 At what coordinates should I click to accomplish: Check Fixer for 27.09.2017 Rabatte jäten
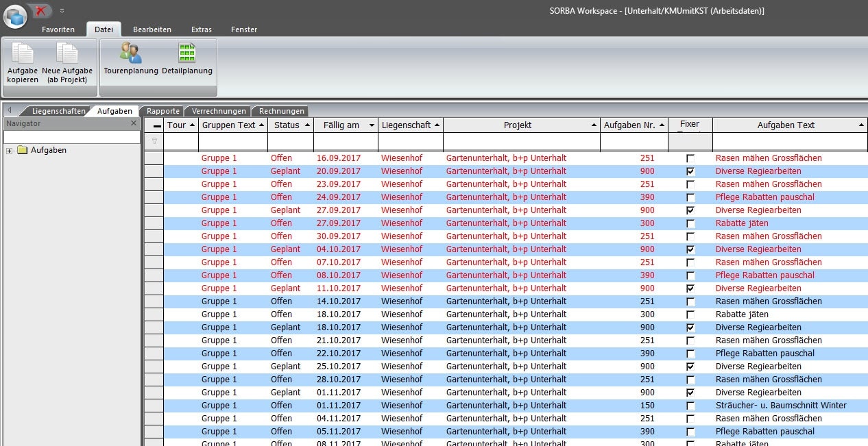click(690, 223)
